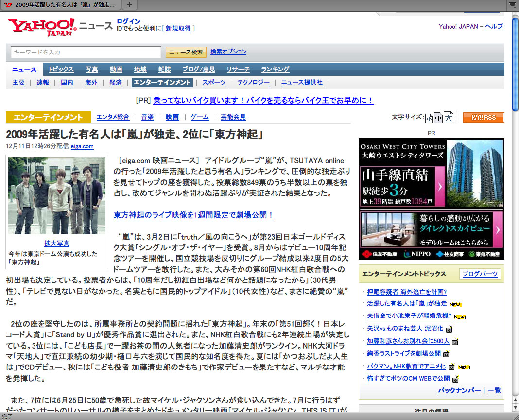Open 怖すぎてボツのCM WEBで公開 topic
This screenshot has width=519, height=420.
[x=409, y=379]
